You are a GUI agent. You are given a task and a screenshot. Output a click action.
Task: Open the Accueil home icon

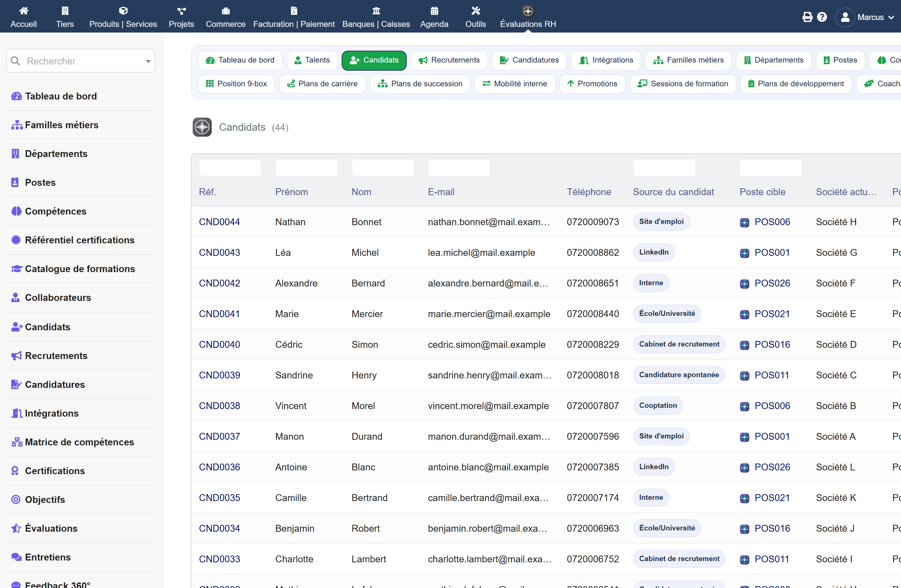pyautogui.click(x=23, y=11)
